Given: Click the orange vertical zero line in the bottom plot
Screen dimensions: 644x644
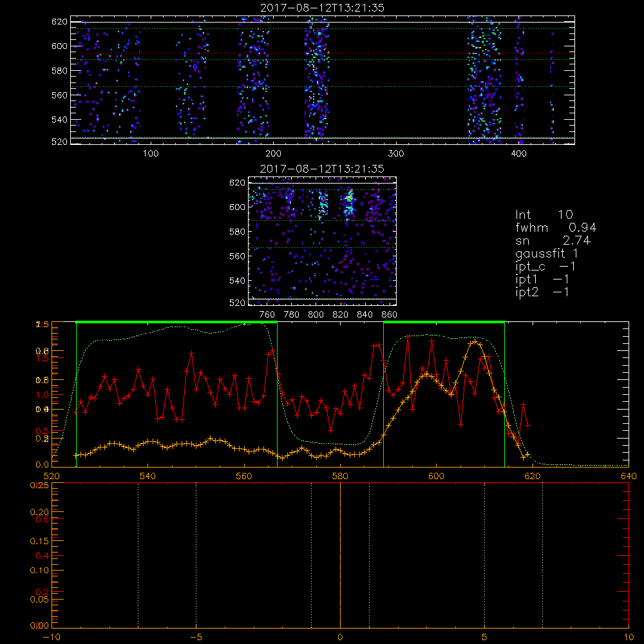Looking at the screenshot, I should point(340,554).
